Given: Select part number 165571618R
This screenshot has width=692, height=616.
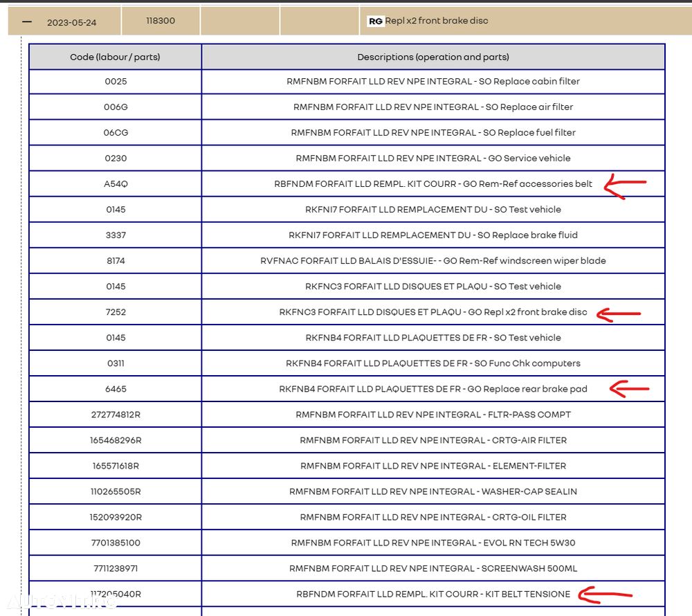Looking at the screenshot, I should [116, 466].
